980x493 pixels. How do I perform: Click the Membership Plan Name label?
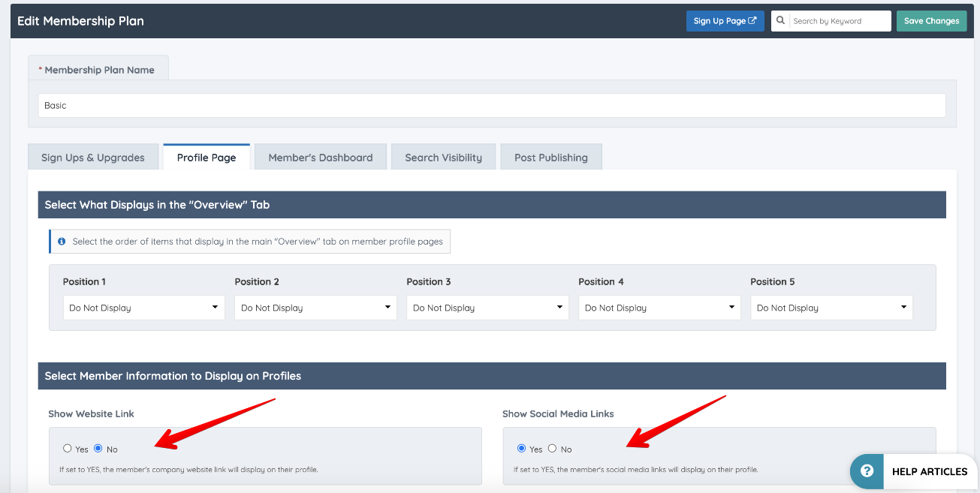pyautogui.click(x=99, y=70)
